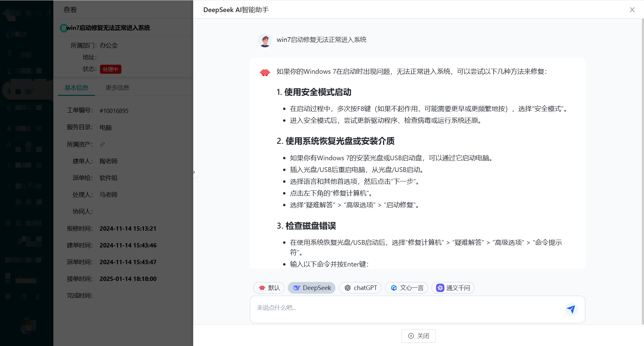
Task: Select the 默认 model option
Action: [x=269, y=288]
